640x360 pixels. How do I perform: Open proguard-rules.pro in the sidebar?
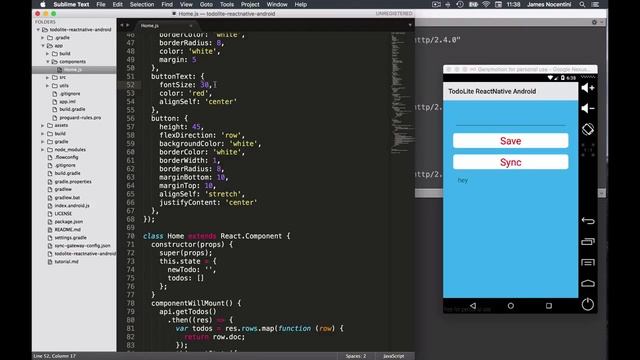click(x=80, y=118)
